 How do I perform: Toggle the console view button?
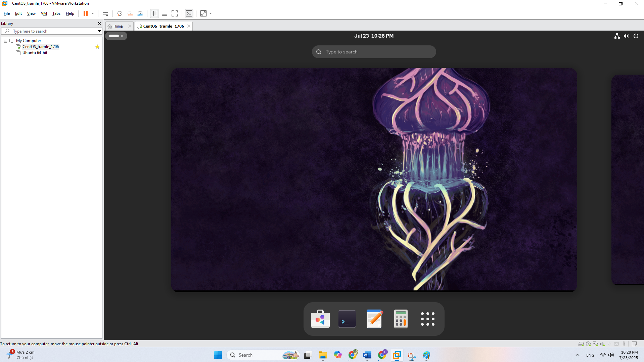tap(189, 13)
